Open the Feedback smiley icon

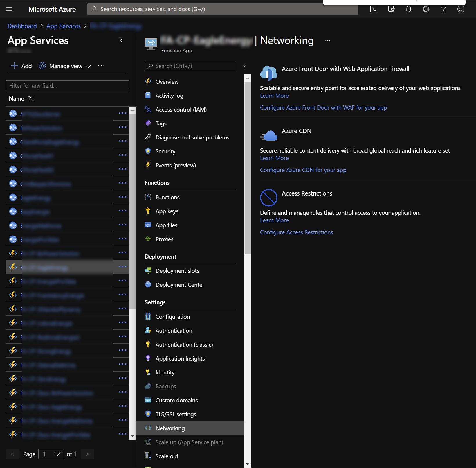tap(461, 9)
